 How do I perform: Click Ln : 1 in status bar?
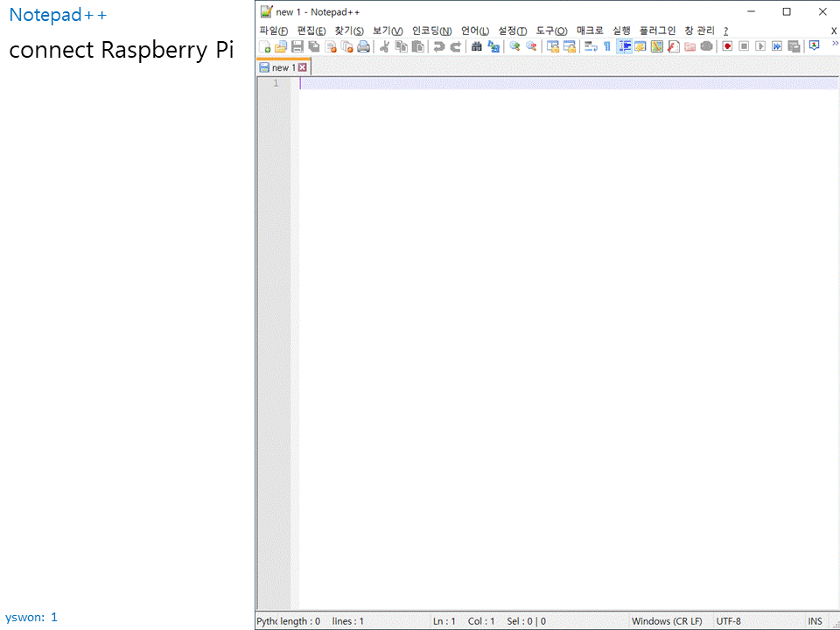[x=444, y=621]
